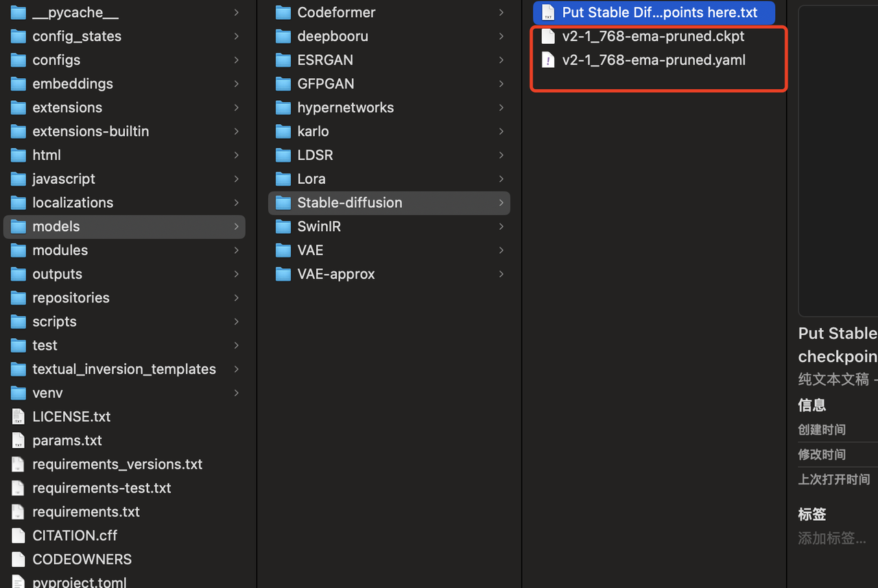Image resolution: width=878 pixels, height=588 pixels.
Task: Select the extensions folder icon
Action: (19, 108)
